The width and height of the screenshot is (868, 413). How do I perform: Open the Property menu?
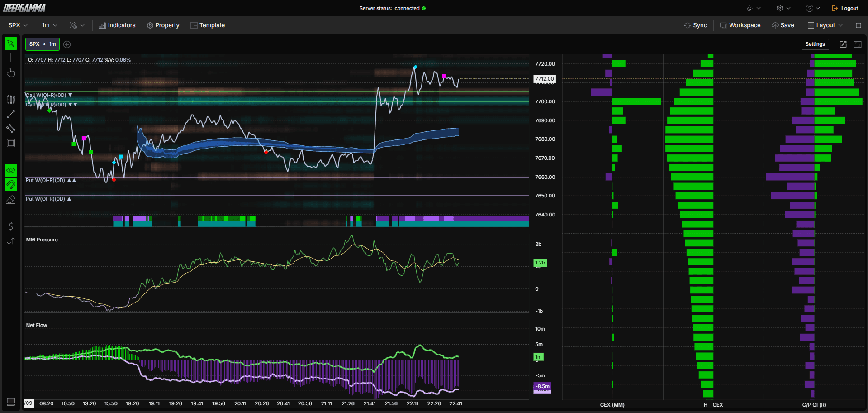click(x=163, y=25)
